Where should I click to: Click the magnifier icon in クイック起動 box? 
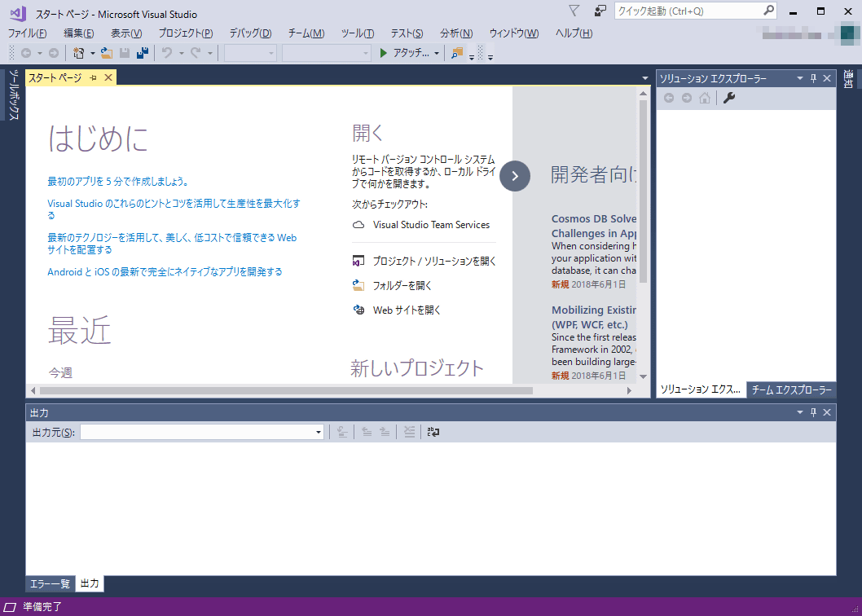(768, 11)
